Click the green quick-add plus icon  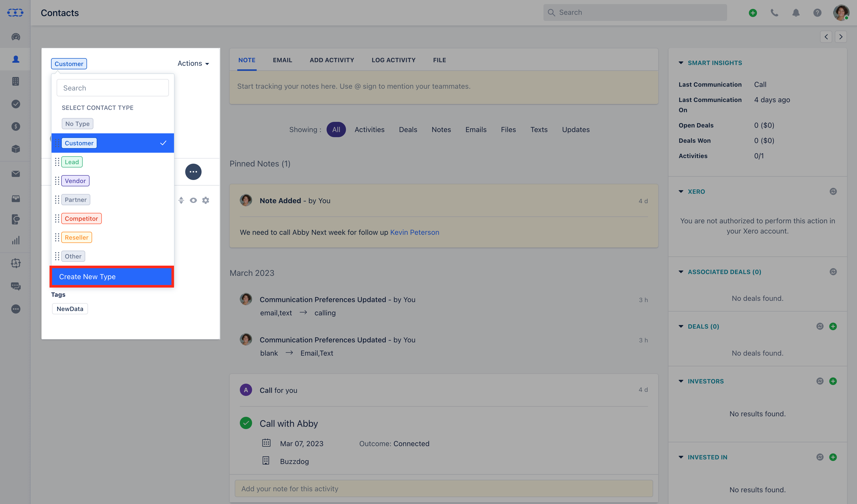[753, 13]
